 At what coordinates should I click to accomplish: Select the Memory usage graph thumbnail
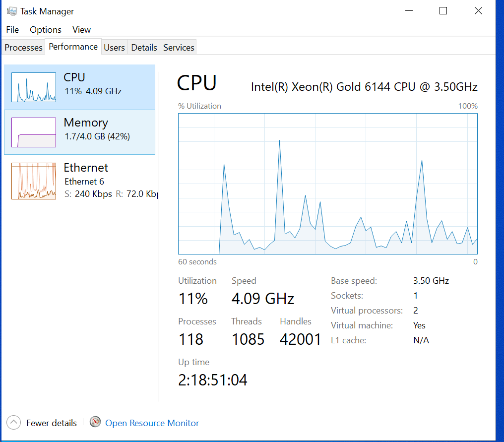[x=34, y=132]
